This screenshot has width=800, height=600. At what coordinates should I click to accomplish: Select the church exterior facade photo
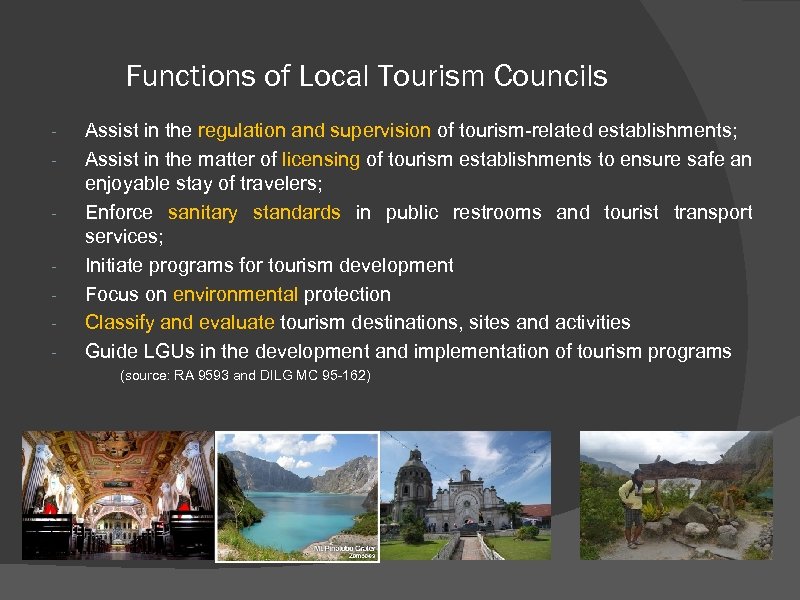466,495
